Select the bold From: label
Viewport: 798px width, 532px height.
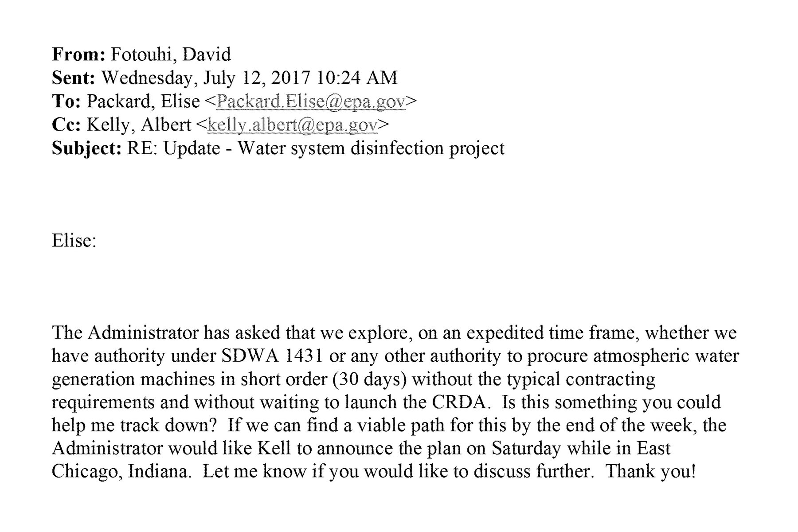tap(78, 55)
